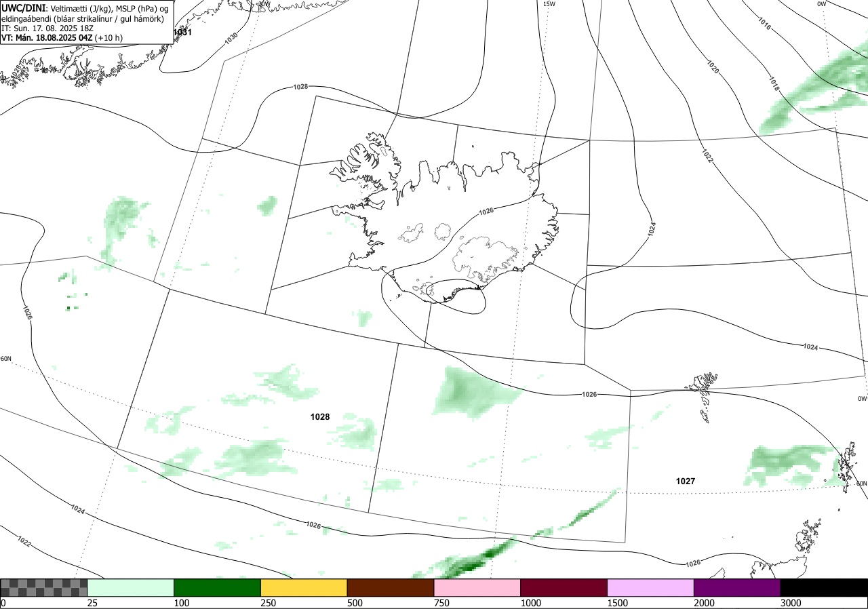
Task: Click the '1020' isobar label
Action: click(712, 66)
